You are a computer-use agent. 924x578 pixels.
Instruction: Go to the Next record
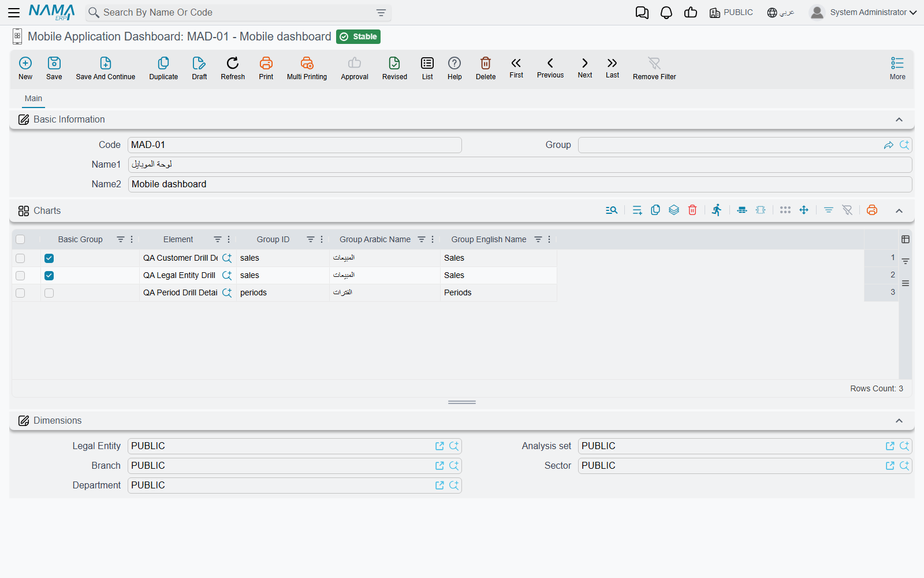click(585, 68)
